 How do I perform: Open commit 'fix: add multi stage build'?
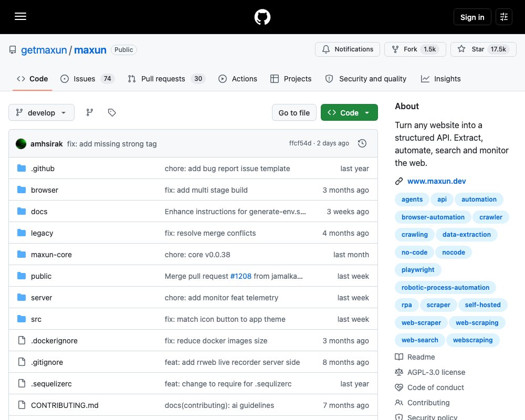(x=206, y=190)
